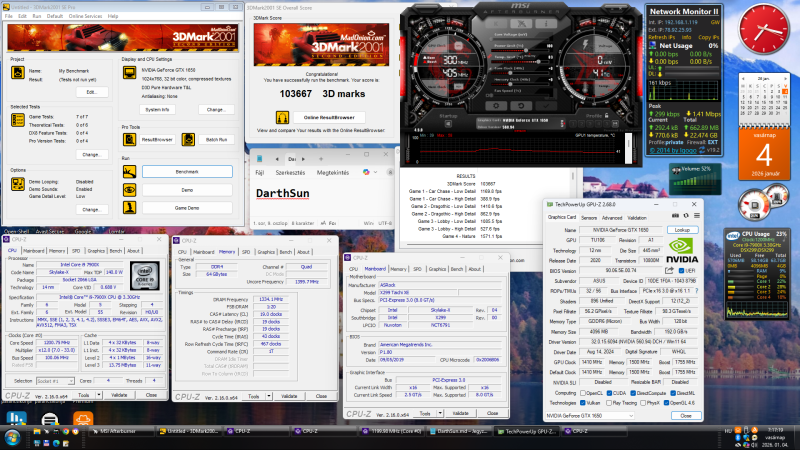This screenshot has height=450, width=800.
Task: Click the GPU-Z refresh icon
Action: coord(686,216)
